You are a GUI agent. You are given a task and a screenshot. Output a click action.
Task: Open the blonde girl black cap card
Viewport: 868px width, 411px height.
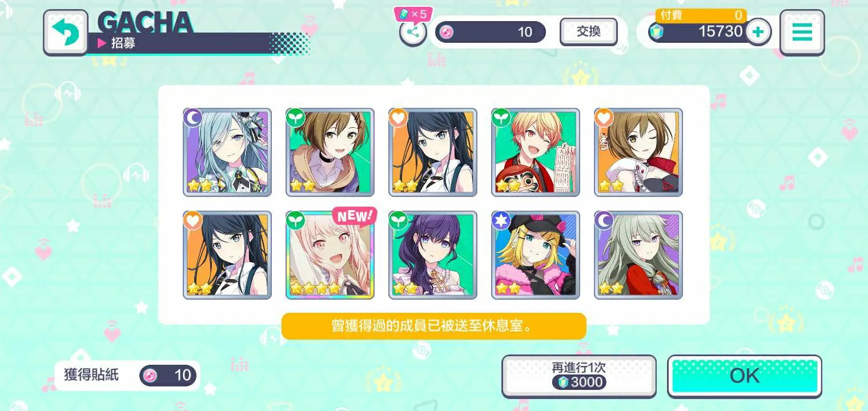(536, 255)
